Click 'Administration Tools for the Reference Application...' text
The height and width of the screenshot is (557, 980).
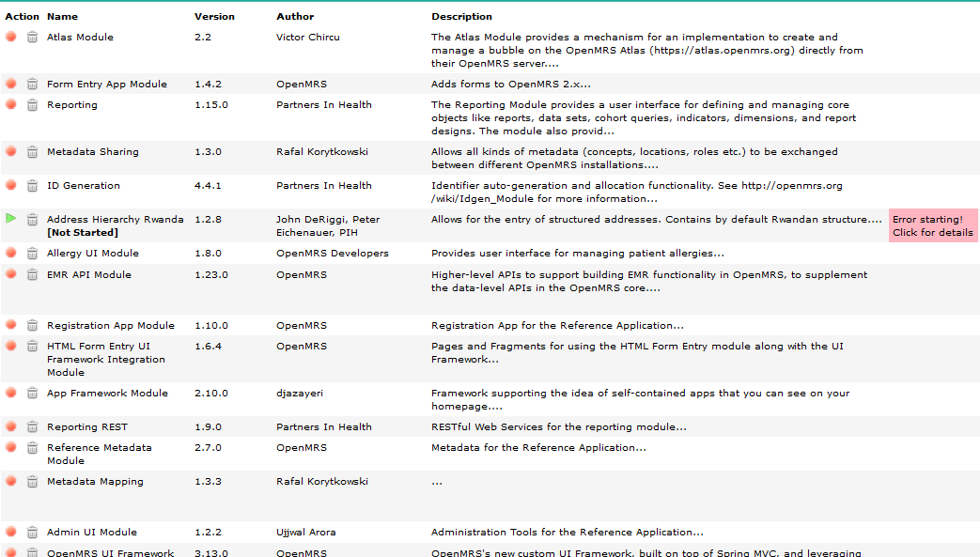click(567, 532)
